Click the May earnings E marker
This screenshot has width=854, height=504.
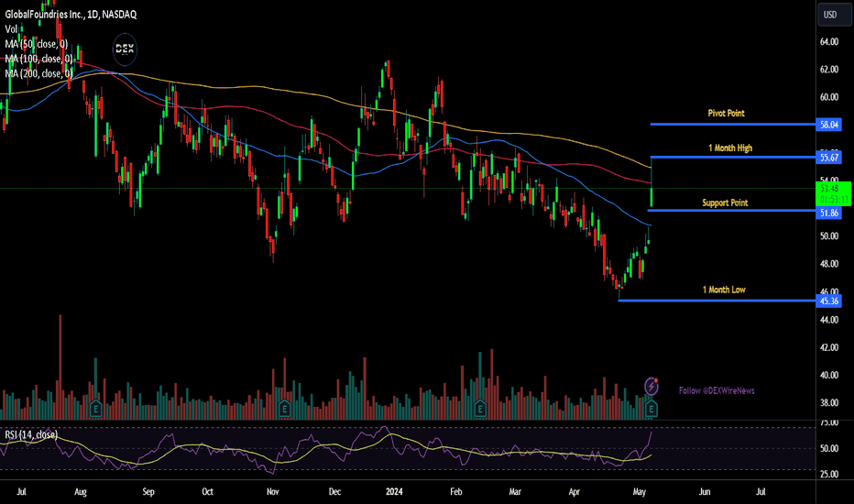[x=651, y=408]
